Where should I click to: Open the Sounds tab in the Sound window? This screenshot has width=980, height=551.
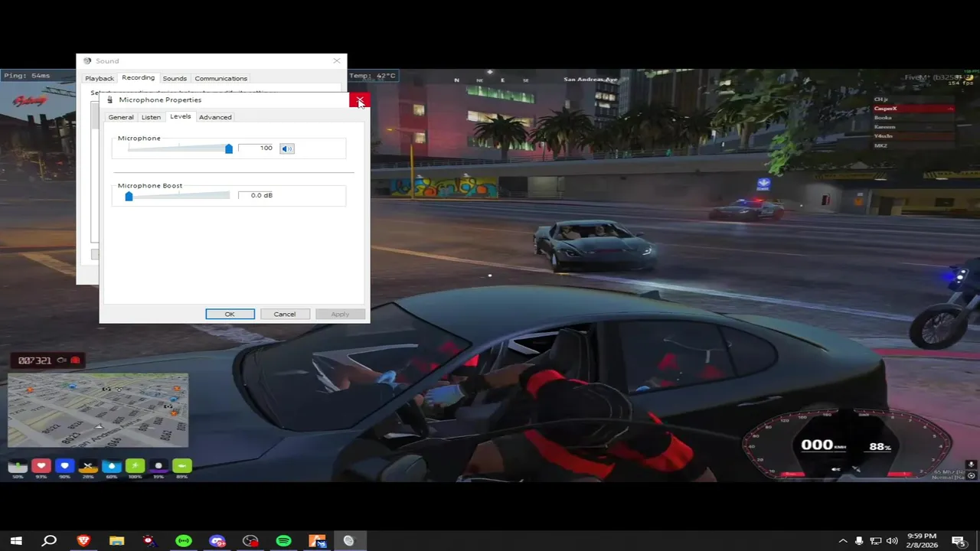(175, 78)
